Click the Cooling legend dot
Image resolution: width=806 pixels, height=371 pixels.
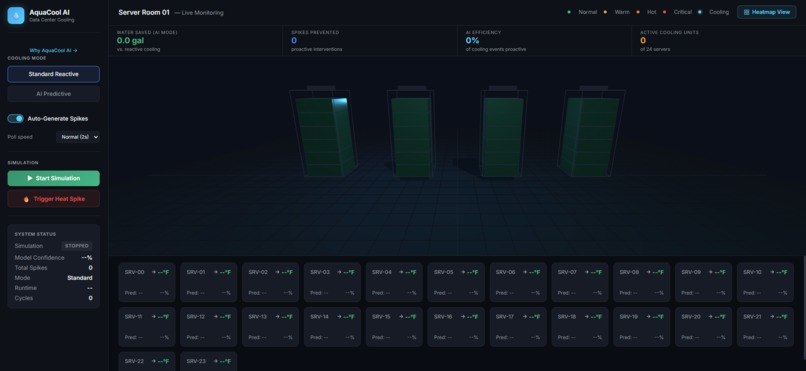point(700,12)
